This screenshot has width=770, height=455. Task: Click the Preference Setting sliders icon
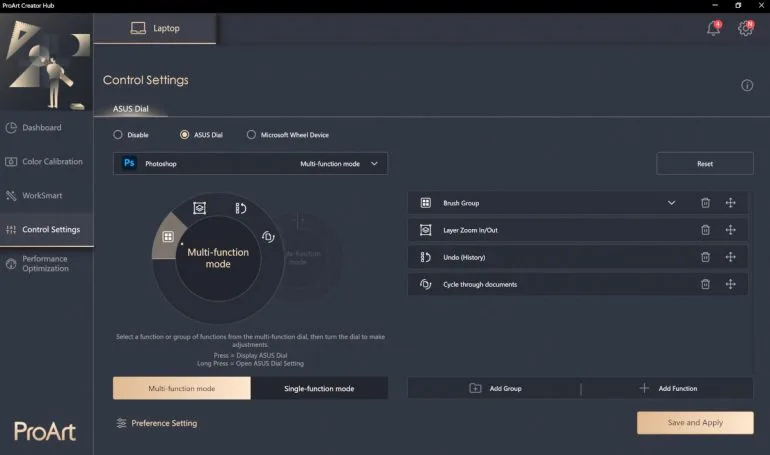pos(121,423)
